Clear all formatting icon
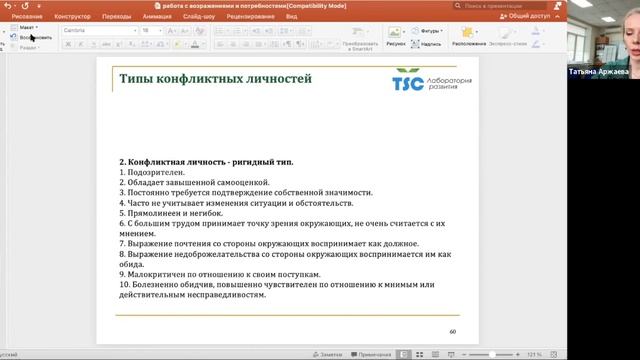 (200, 31)
